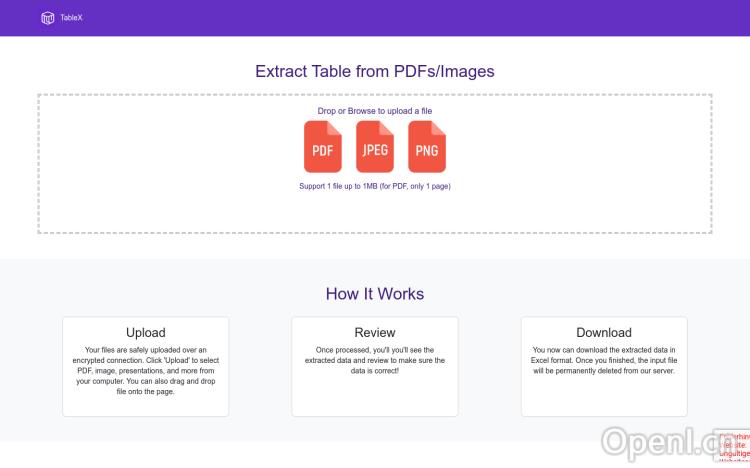
Task: Click the Review card description text
Action: pos(375,360)
